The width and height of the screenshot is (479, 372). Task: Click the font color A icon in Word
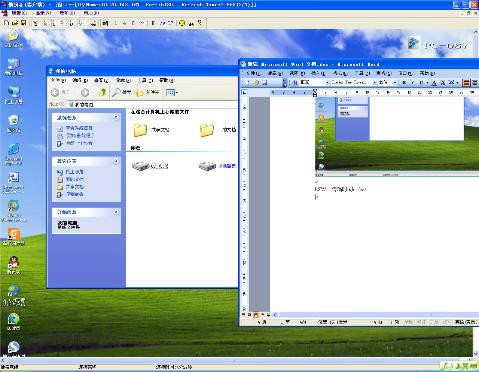tap(434, 83)
